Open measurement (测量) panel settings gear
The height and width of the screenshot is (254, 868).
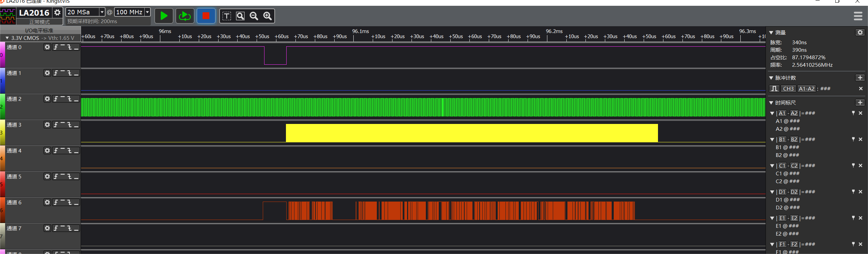[x=860, y=32]
